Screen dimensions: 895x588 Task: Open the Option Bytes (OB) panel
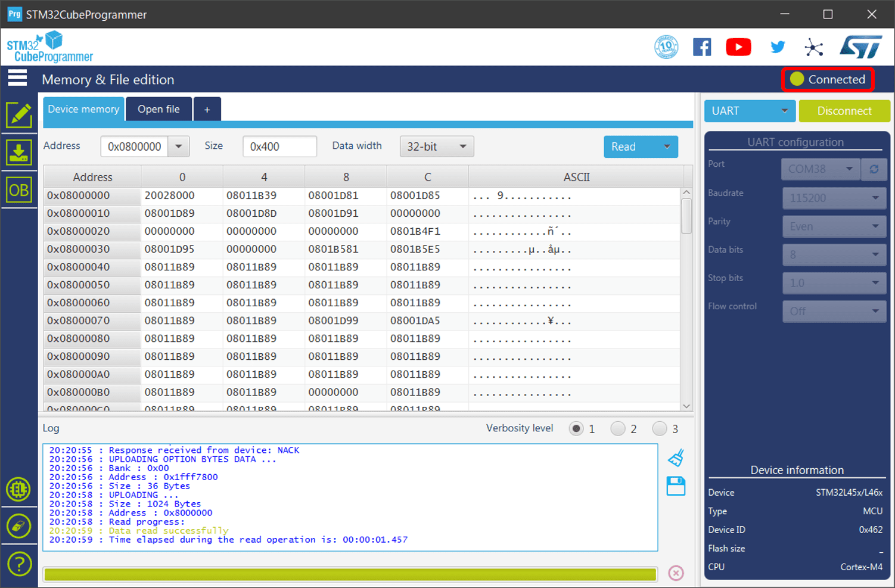click(x=19, y=190)
